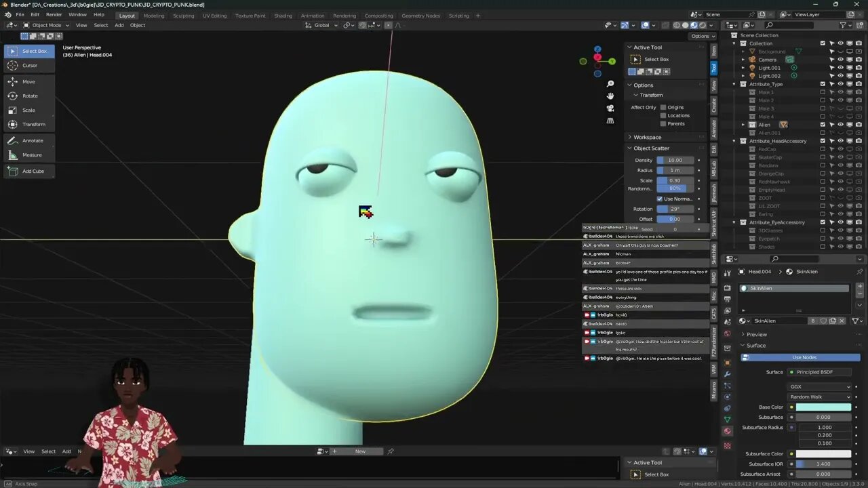Select the Add Cube tool
The image size is (868, 488).
click(x=29, y=171)
